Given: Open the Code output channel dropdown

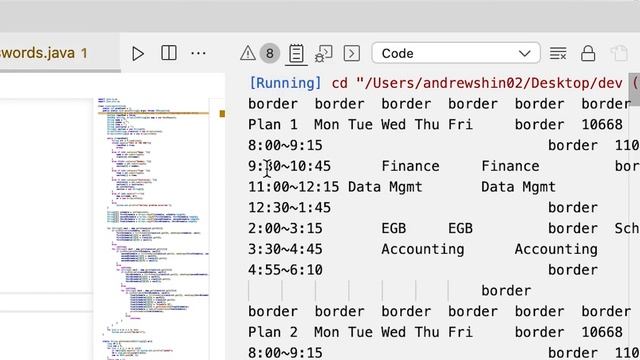Looking at the screenshot, I should (x=456, y=53).
